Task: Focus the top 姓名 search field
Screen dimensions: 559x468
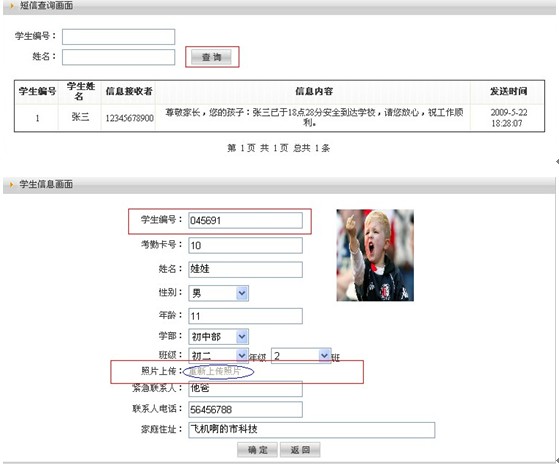Action: tap(118, 57)
